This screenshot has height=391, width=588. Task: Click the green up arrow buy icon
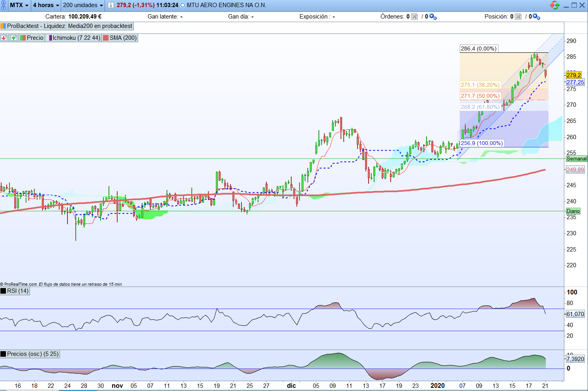click(x=14, y=38)
